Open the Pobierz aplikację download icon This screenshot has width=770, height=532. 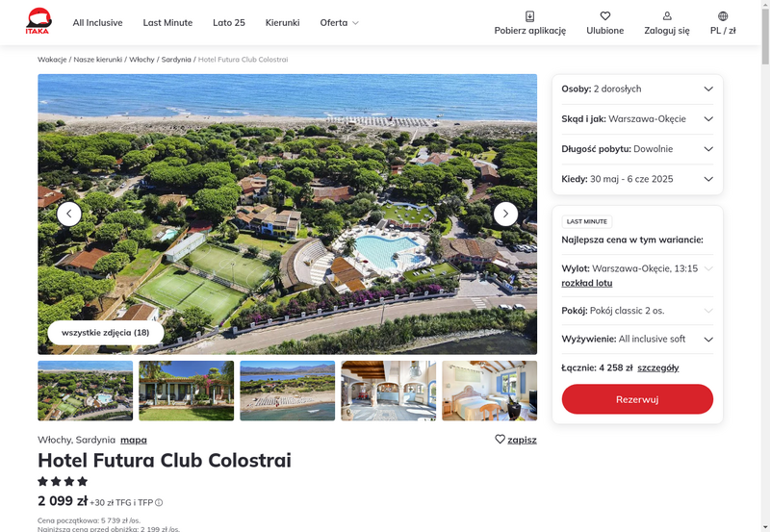pyautogui.click(x=530, y=16)
